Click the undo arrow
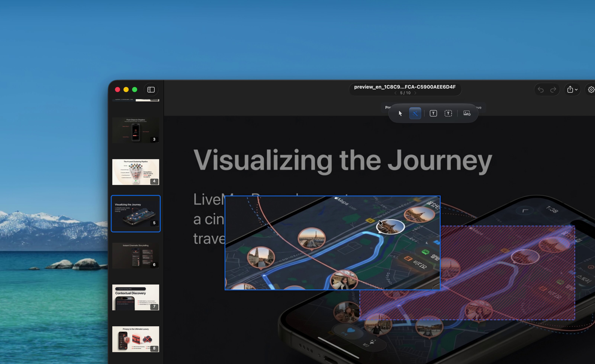The height and width of the screenshot is (364, 595). pos(540,90)
